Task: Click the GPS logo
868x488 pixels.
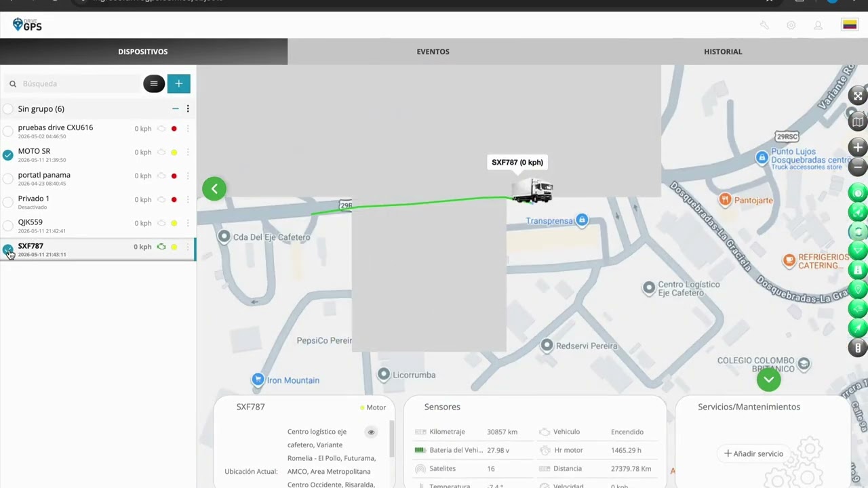Action: [27, 25]
